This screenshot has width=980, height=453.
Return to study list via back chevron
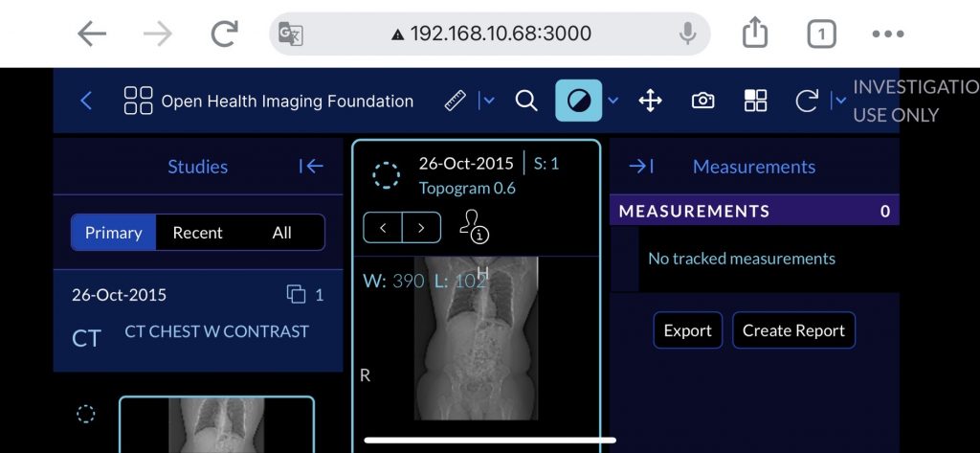tap(87, 101)
